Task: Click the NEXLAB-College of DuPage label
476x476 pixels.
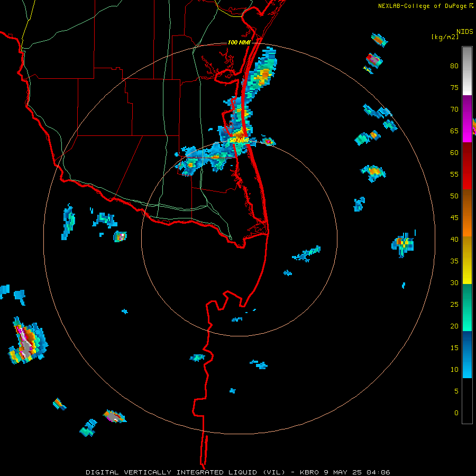Action: 422,6
